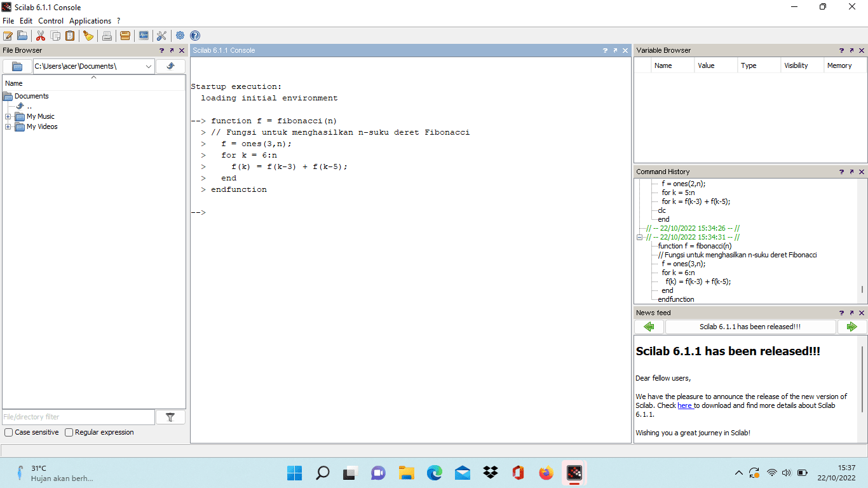868x488 pixels.
Task: Open Firefox from the taskbar
Action: [546, 473]
